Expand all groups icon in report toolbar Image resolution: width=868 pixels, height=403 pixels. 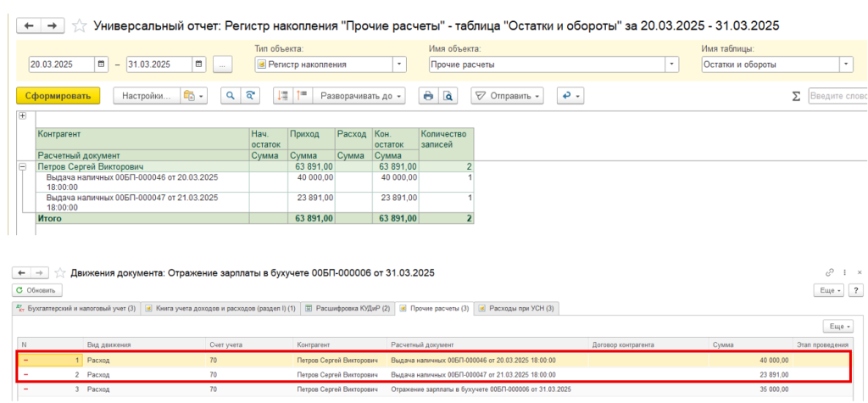303,96
